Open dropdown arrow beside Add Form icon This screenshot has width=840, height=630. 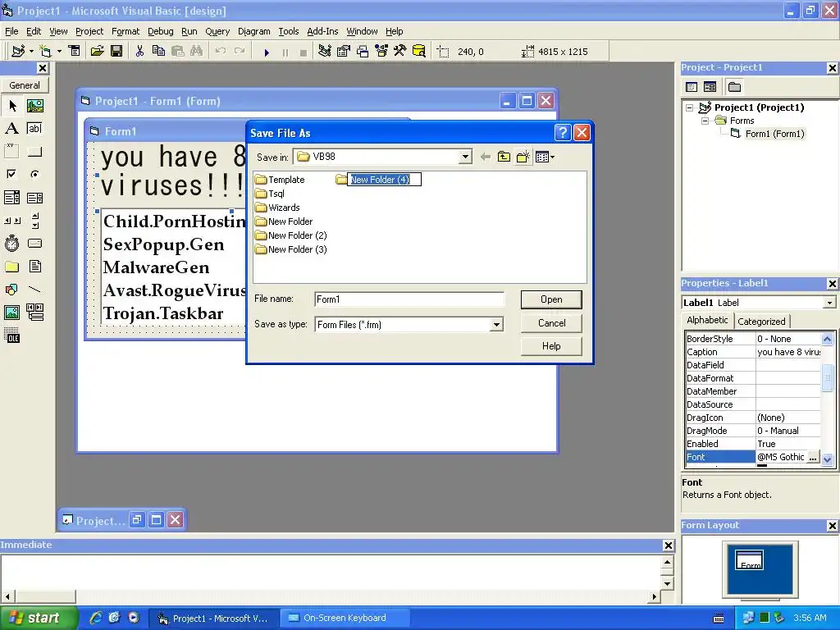tap(59, 52)
